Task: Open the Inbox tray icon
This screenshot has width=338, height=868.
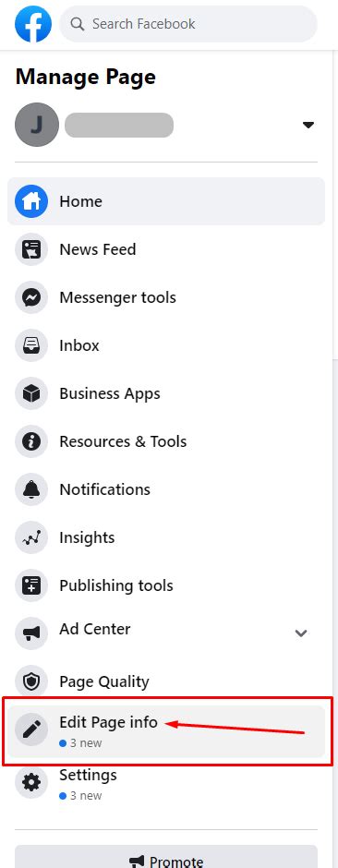Action: (31, 345)
